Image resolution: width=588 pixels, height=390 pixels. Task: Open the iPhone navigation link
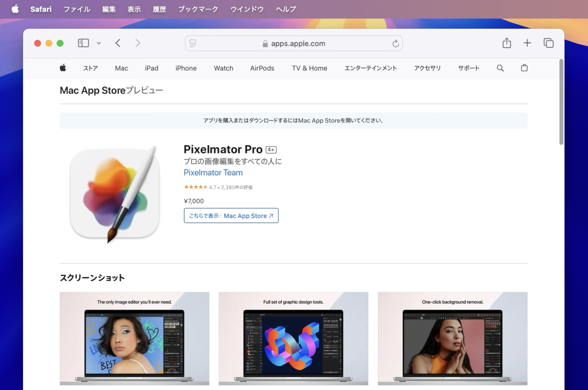[186, 68]
